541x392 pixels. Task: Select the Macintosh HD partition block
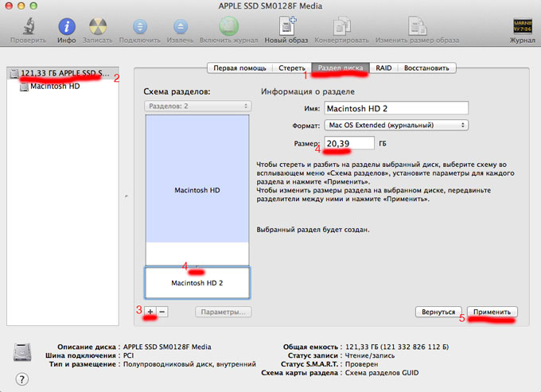tap(197, 190)
